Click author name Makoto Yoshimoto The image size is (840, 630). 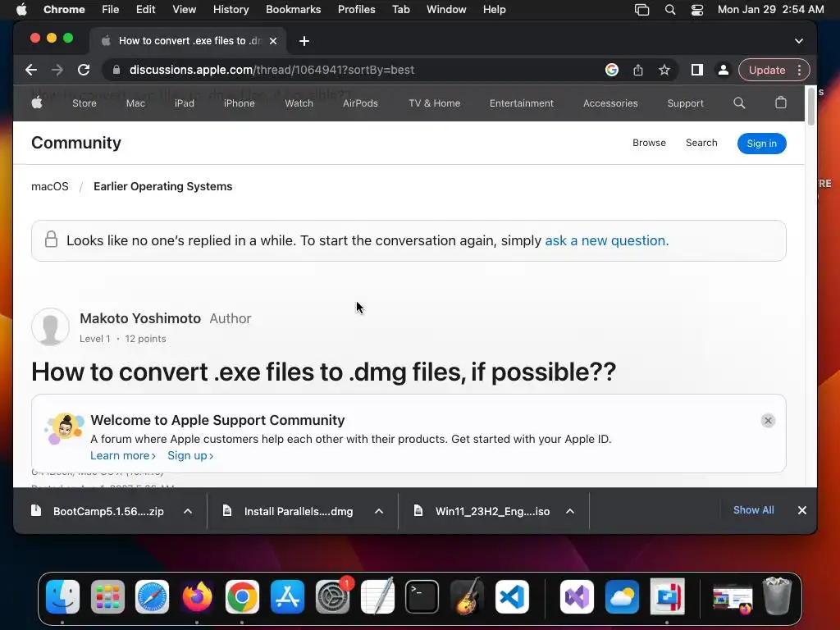pyautogui.click(x=140, y=318)
